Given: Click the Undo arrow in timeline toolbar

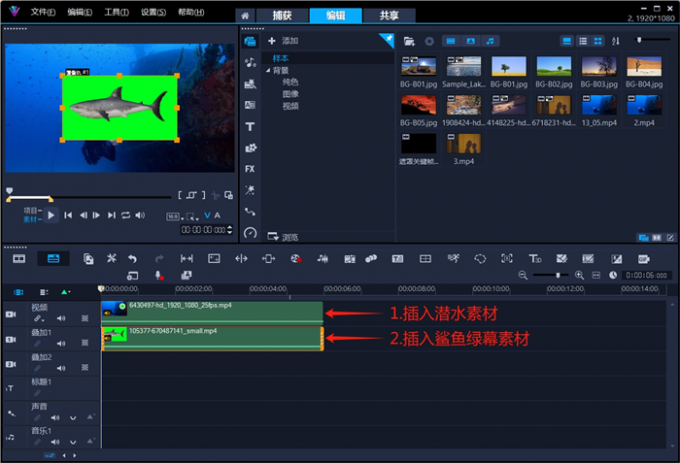Looking at the screenshot, I should 132,259.
